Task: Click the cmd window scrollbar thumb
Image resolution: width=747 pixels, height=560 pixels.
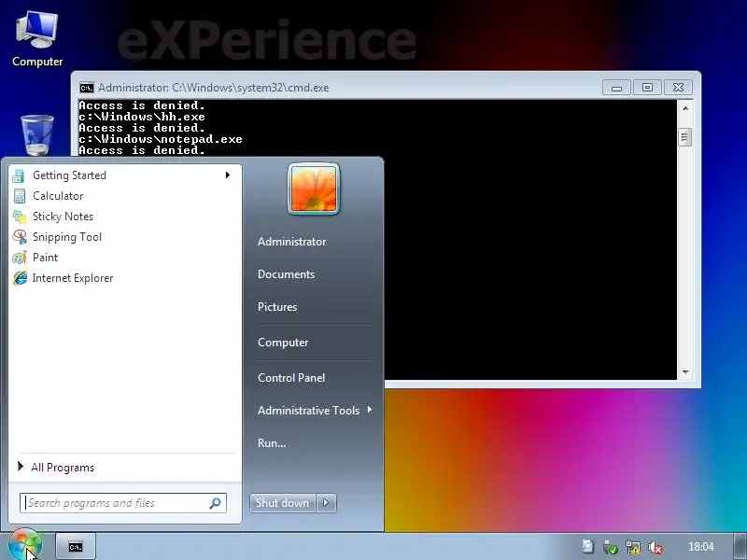Action: [685, 137]
